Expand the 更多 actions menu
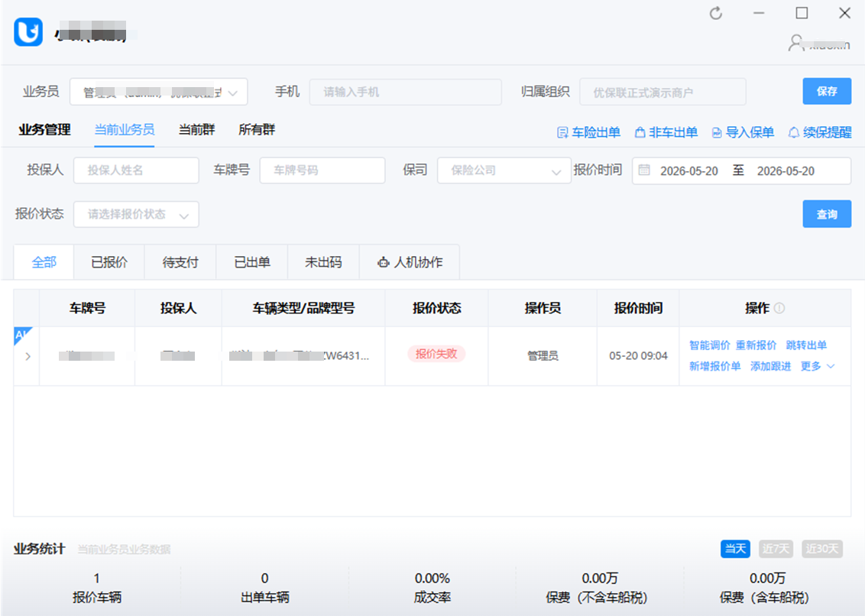 (x=818, y=367)
